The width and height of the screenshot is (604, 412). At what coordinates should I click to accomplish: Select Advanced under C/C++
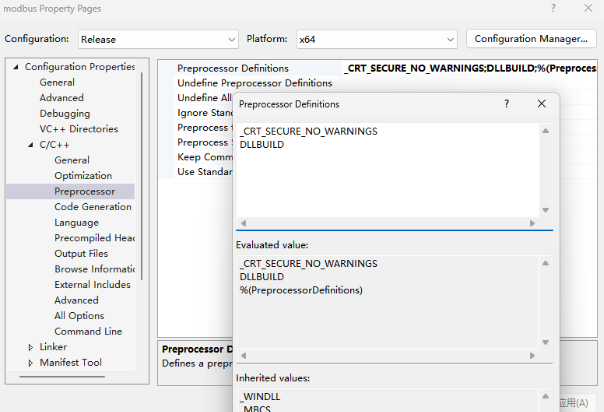(76, 300)
